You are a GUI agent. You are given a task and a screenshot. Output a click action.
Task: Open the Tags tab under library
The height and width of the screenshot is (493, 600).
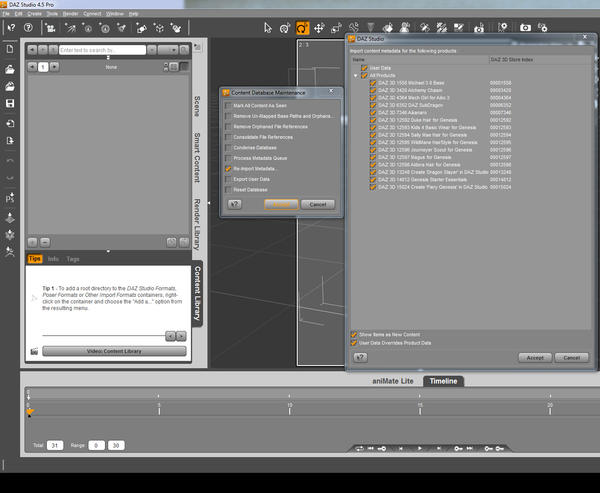point(73,259)
